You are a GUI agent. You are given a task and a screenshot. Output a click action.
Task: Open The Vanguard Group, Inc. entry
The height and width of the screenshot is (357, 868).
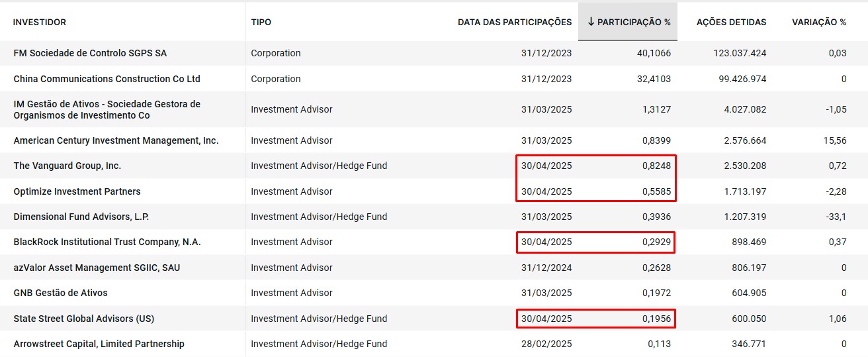click(67, 166)
